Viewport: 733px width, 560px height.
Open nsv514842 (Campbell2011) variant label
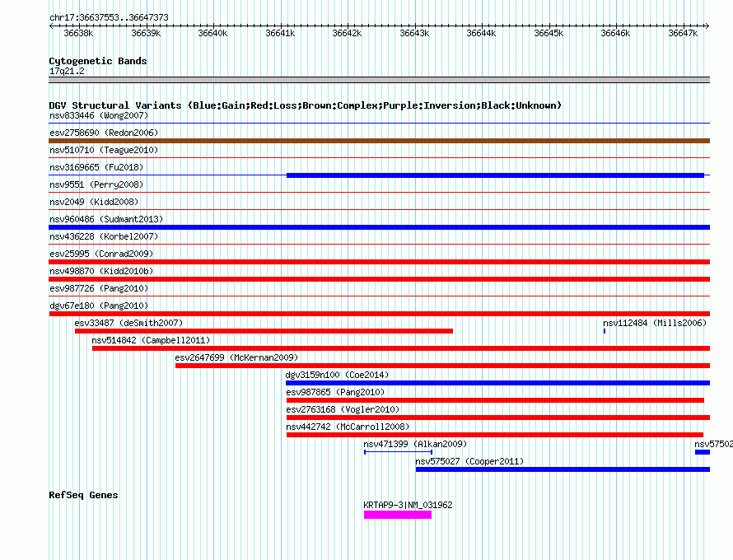pos(151,340)
